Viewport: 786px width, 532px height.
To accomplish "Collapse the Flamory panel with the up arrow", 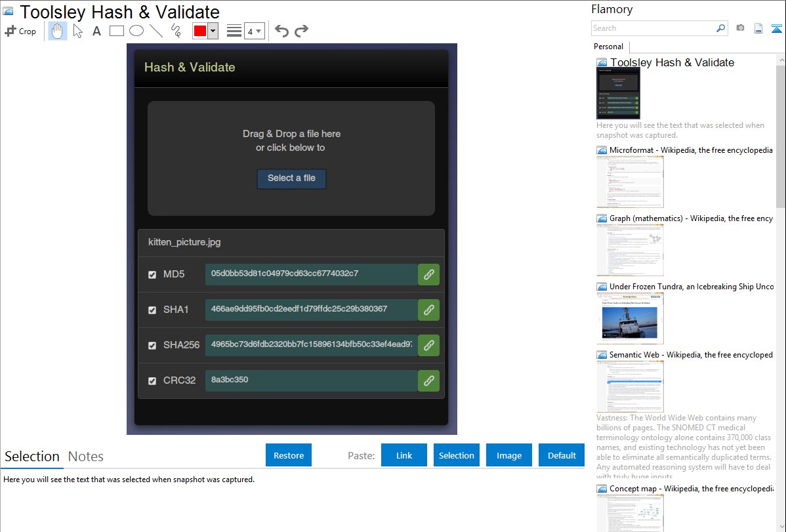I will [776, 28].
